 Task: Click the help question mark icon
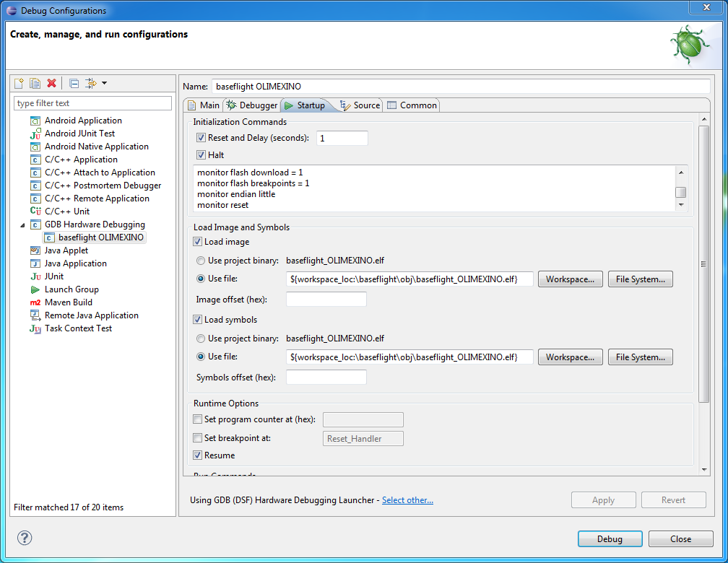click(25, 538)
